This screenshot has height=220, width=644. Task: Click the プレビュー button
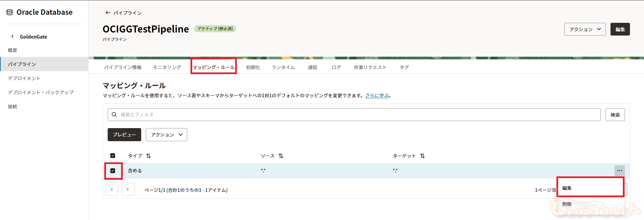tap(124, 134)
